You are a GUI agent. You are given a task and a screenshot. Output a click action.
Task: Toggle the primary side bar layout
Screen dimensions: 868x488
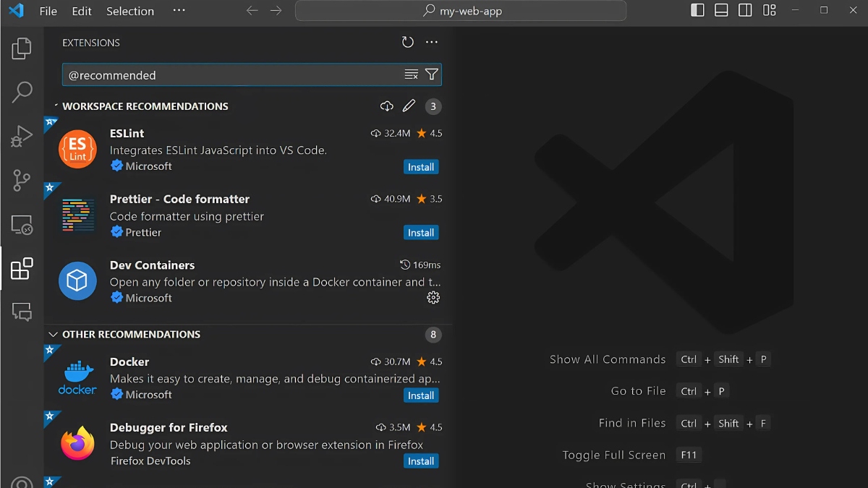pos(697,10)
